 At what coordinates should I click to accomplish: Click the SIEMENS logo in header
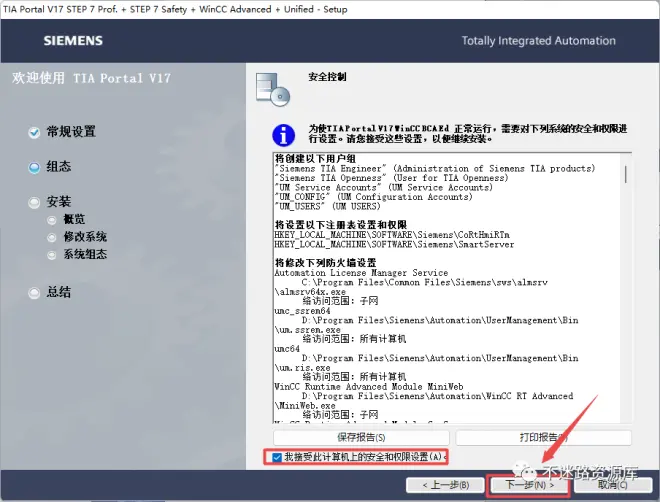coord(73,41)
